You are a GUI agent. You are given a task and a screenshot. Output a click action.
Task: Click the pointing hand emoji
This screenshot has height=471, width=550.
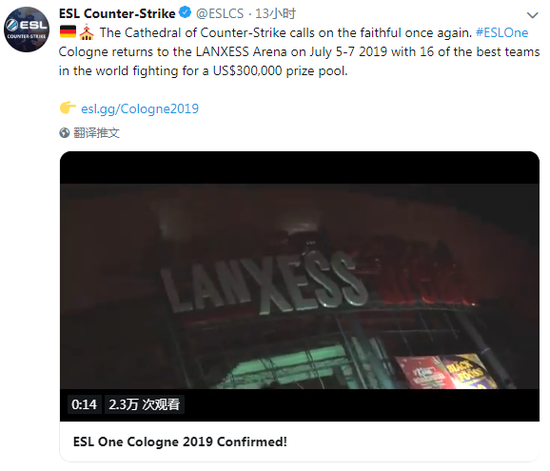(68, 107)
